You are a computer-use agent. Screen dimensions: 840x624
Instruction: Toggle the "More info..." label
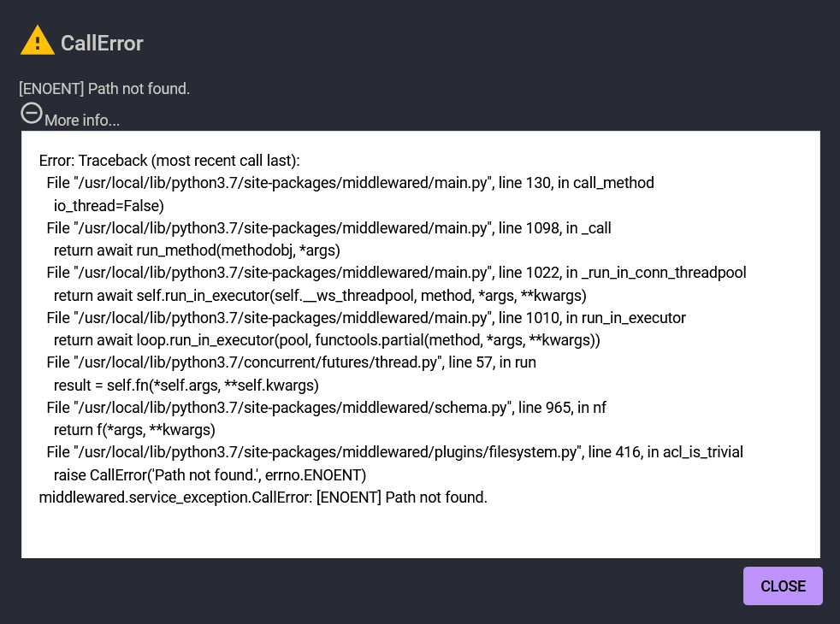(82, 121)
